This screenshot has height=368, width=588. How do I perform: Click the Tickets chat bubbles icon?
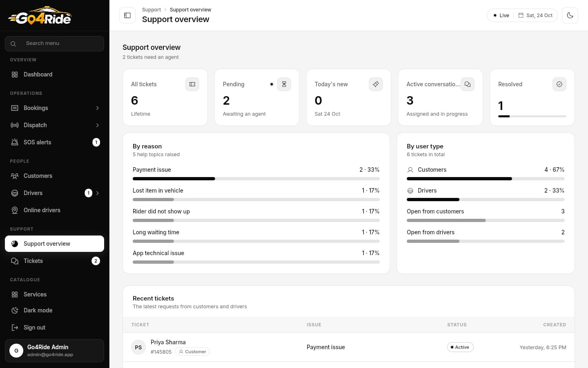coord(15,261)
